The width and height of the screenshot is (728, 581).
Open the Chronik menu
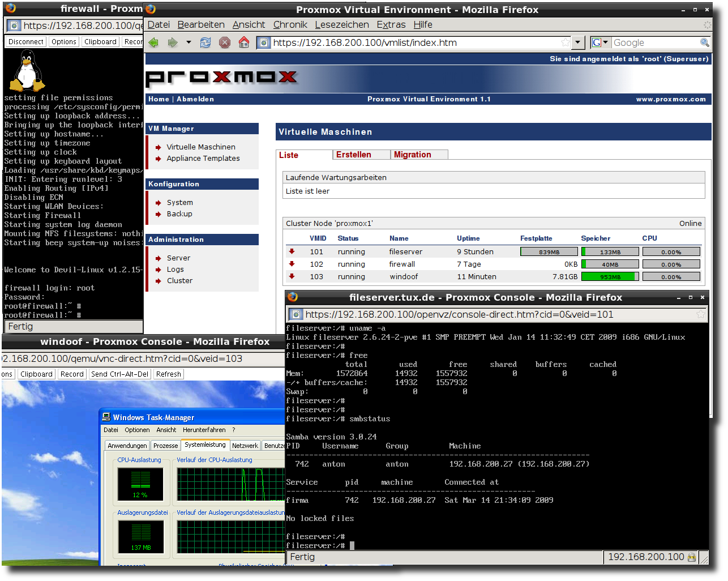[290, 24]
